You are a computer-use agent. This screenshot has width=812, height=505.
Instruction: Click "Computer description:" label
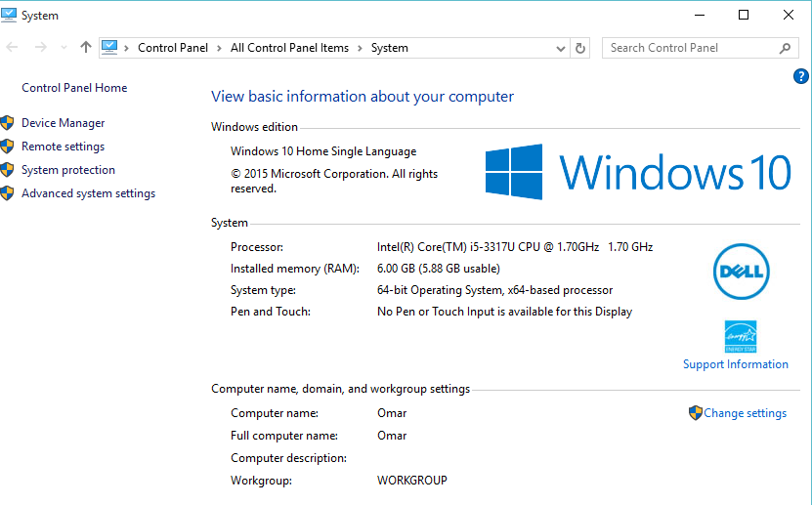289,458
